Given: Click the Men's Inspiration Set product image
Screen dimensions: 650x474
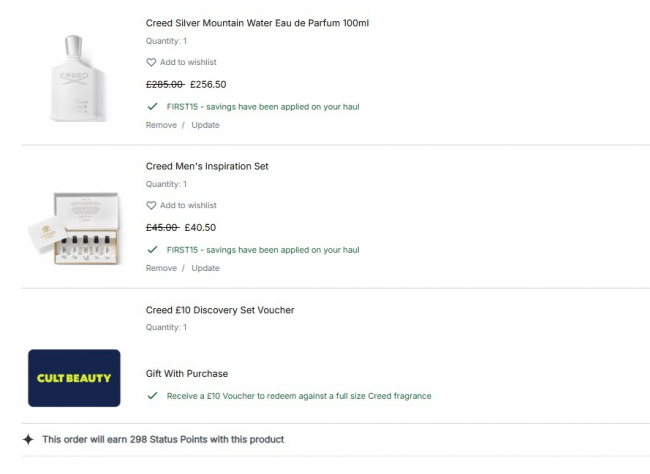Looking at the screenshot, I should (x=74, y=227).
